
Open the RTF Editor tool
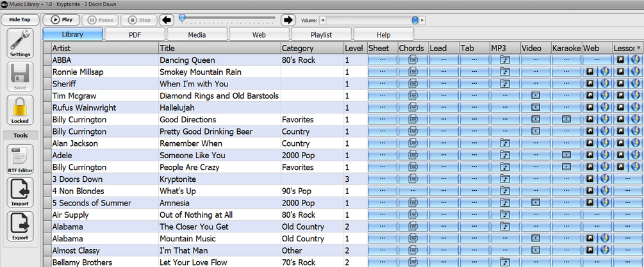pos(20,159)
